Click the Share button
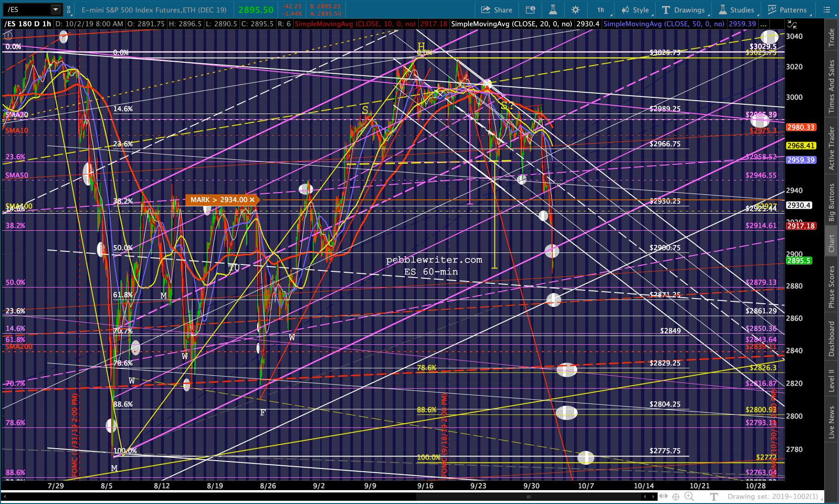 (497, 10)
